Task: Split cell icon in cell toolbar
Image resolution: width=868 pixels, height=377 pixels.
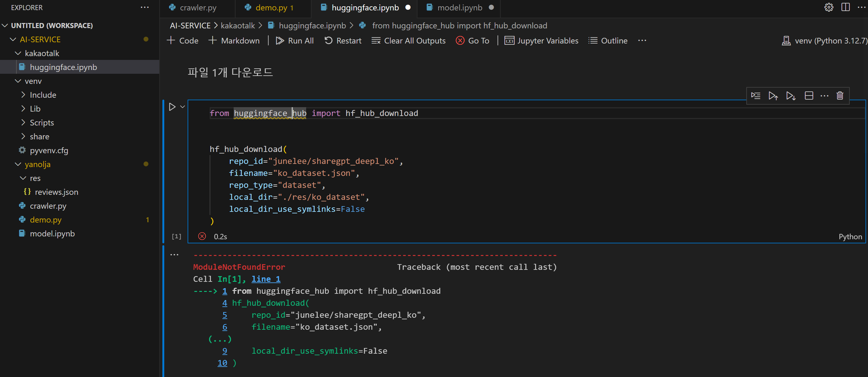Action: coord(809,96)
